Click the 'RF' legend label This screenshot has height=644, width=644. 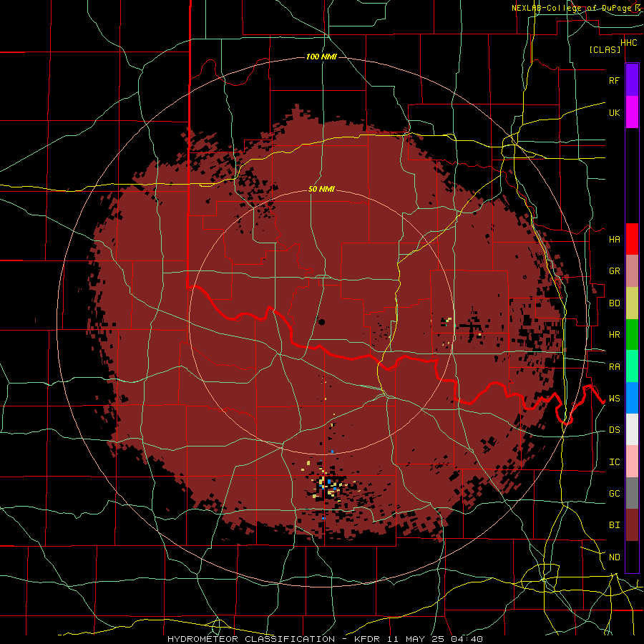(x=614, y=81)
